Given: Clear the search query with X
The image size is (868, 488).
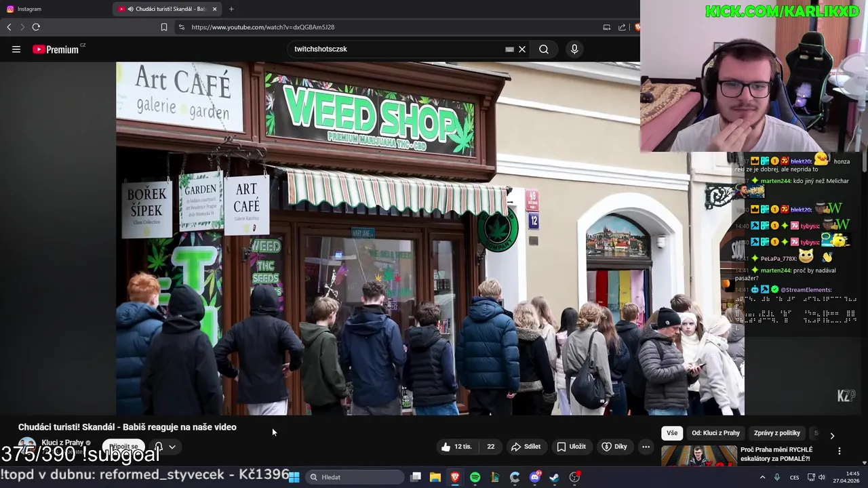Looking at the screenshot, I should point(522,49).
